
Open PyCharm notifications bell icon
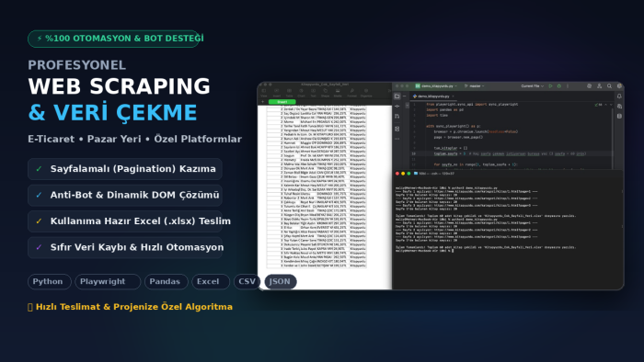(x=619, y=96)
